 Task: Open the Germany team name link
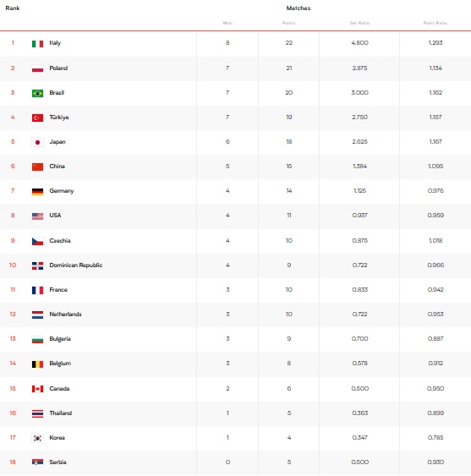(x=62, y=191)
